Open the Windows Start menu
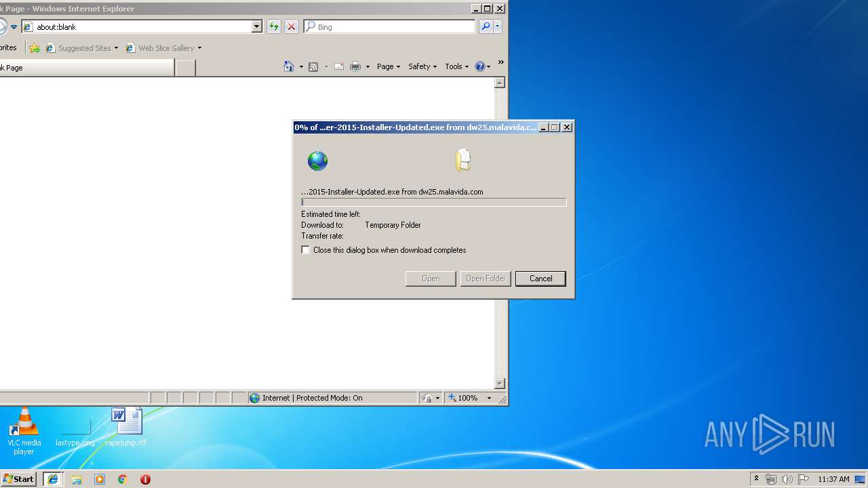Image resolution: width=868 pixels, height=488 pixels. (x=19, y=479)
